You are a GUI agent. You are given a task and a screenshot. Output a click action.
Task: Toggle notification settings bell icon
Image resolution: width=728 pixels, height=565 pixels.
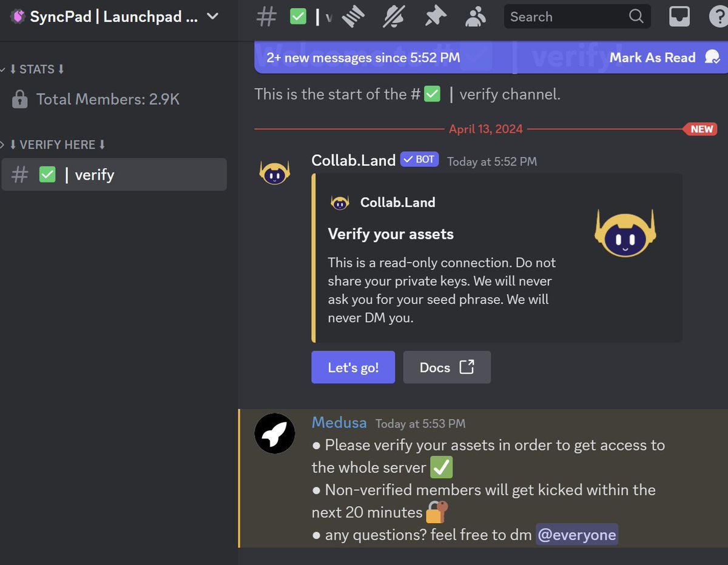394,16
